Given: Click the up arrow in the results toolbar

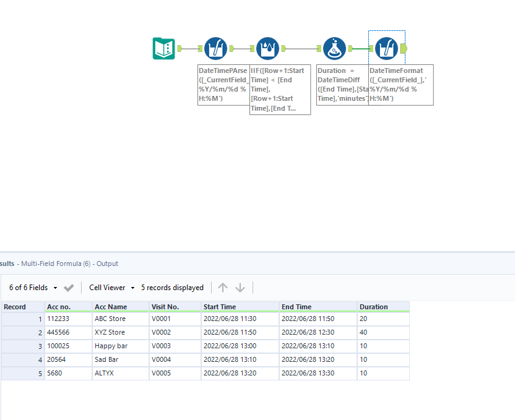Looking at the screenshot, I should [x=223, y=287].
